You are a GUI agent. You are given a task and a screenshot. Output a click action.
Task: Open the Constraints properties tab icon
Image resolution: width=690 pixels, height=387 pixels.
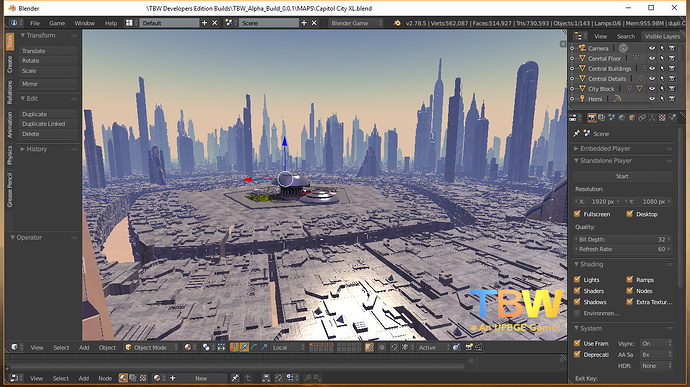coord(642,118)
